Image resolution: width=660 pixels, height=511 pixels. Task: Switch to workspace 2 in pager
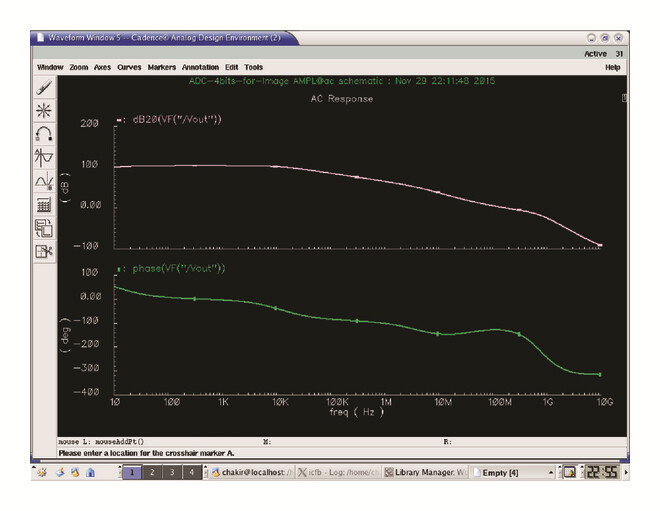pos(152,472)
